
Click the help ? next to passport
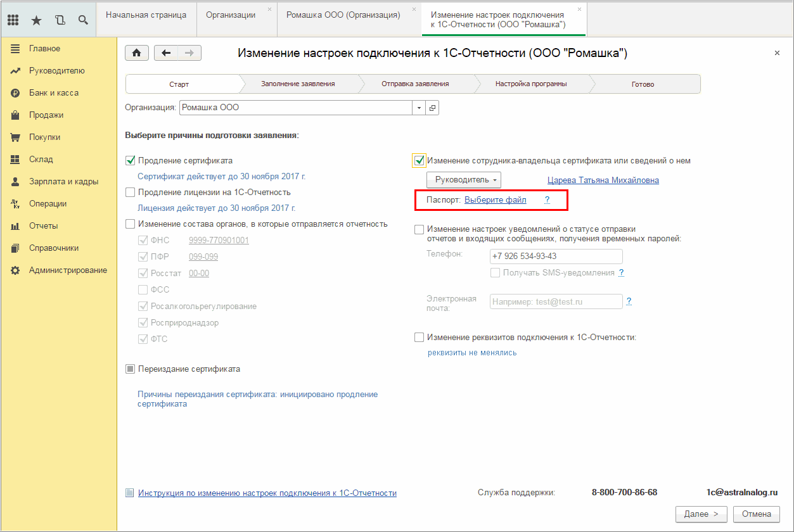point(547,200)
